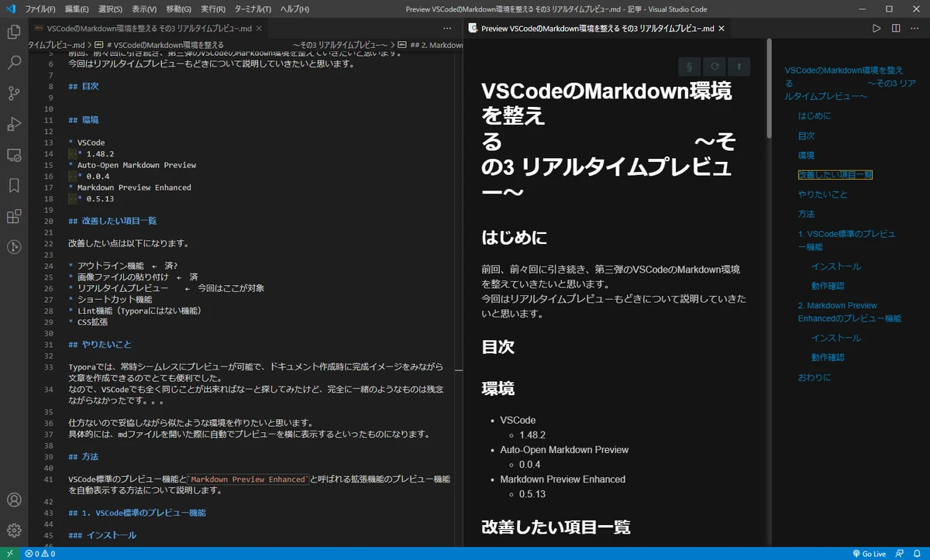Open the Manage gear icon
Viewport: 930px width, 560px height.
(x=14, y=531)
